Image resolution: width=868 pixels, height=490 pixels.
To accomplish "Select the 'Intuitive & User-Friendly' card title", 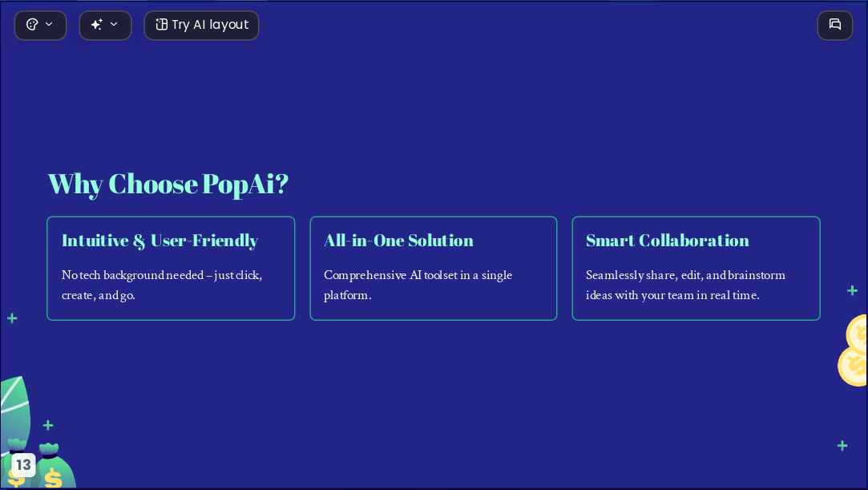I will click(160, 241).
